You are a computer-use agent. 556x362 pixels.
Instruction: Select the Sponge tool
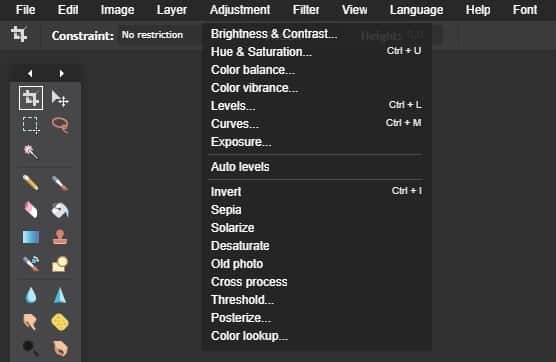pyautogui.click(x=60, y=322)
